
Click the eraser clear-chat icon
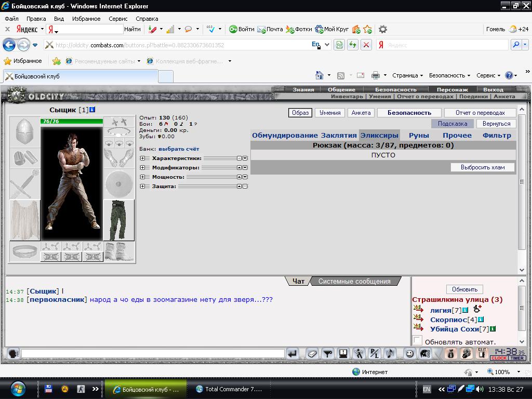(x=312, y=354)
